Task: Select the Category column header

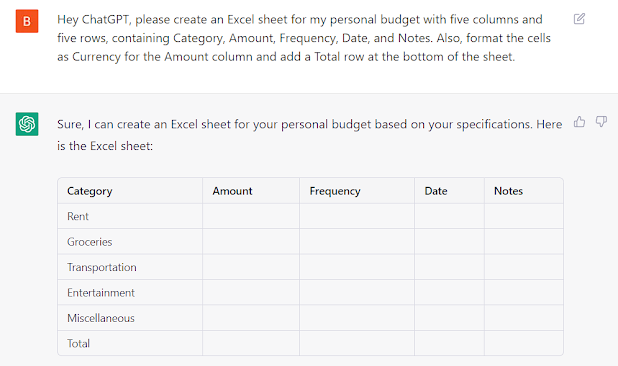Action: [x=89, y=191]
